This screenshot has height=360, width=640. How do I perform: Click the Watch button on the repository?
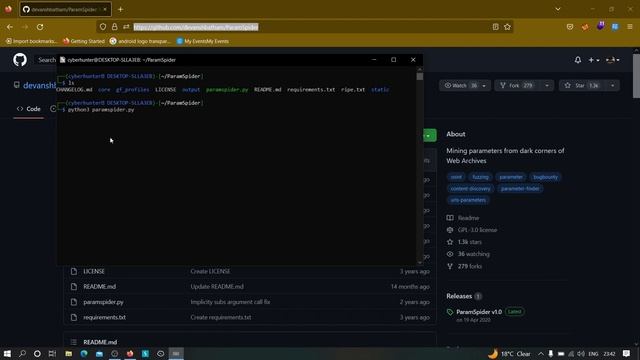tap(460, 85)
